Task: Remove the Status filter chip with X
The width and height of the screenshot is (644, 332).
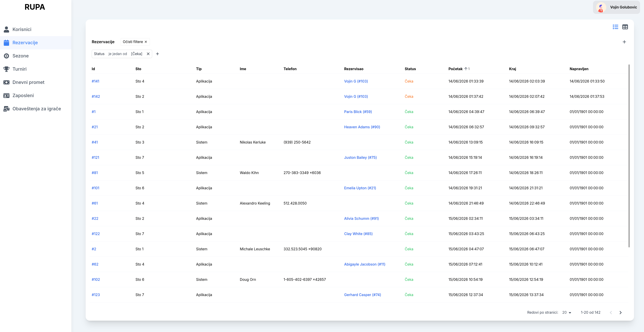Action: coord(148,54)
